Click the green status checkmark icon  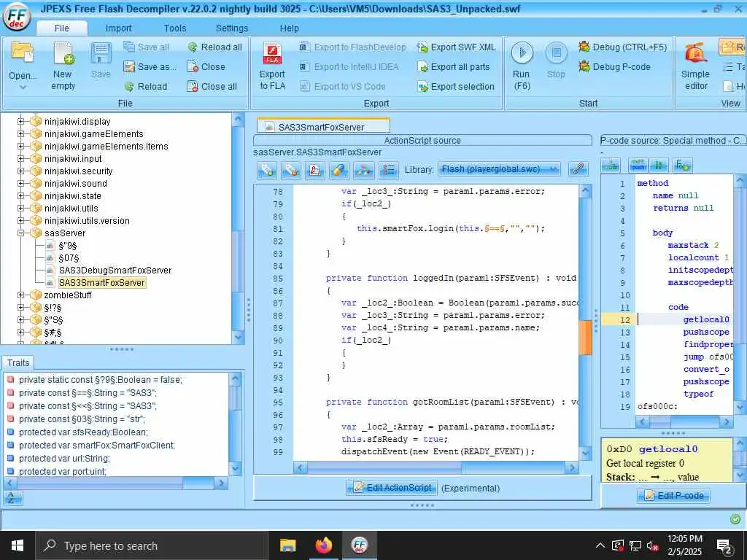pos(735,519)
